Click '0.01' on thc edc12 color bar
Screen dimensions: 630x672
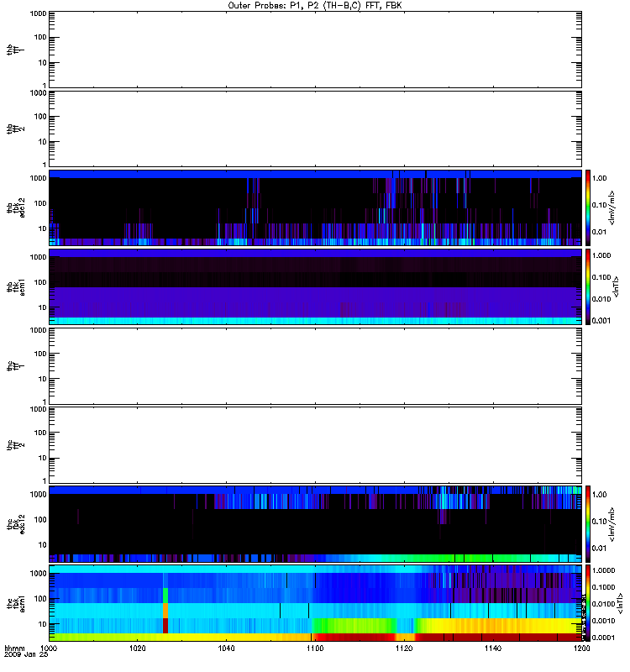pos(599,549)
